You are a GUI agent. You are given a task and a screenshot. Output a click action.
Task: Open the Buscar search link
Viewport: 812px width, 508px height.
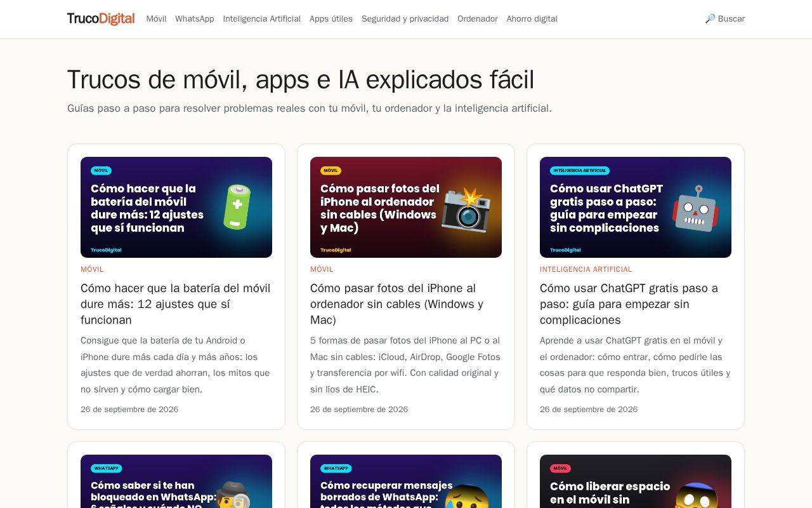pyautogui.click(x=724, y=19)
